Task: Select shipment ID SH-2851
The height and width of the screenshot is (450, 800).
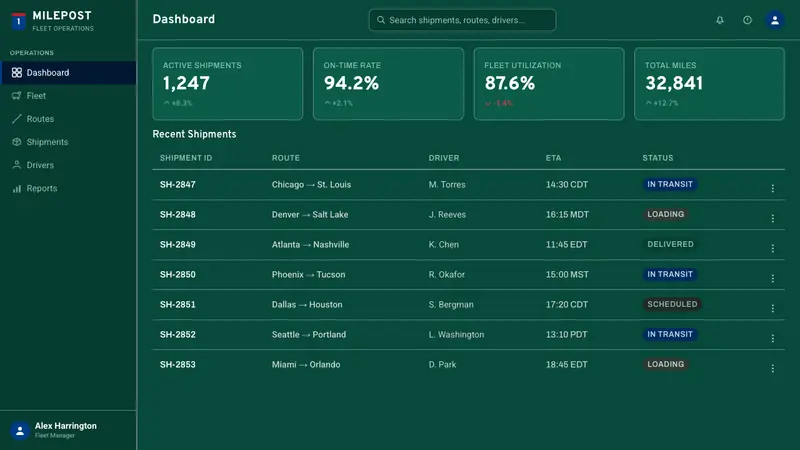Action: click(x=178, y=305)
